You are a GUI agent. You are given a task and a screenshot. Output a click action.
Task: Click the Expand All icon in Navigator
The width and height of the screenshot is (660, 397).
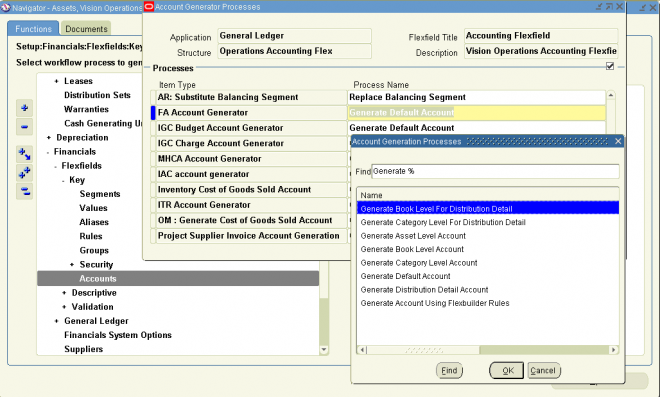coord(24,173)
